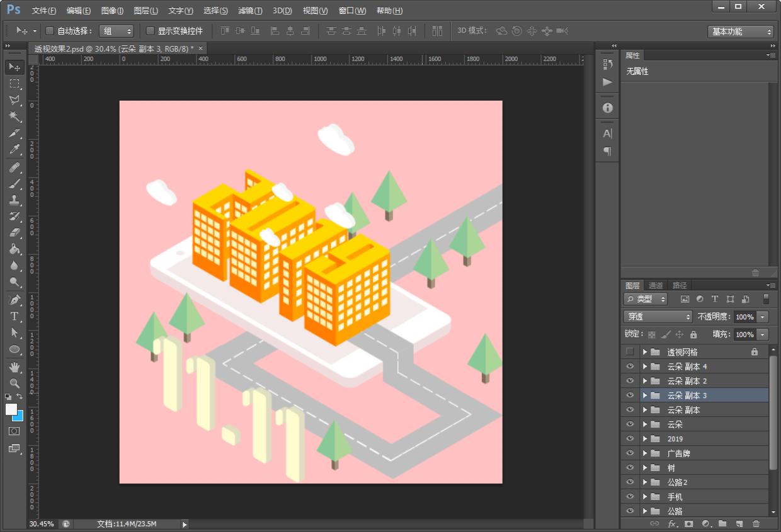Image resolution: width=781 pixels, height=532 pixels.
Task: Choose the Paint Bucket tool
Action: click(x=14, y=249)
